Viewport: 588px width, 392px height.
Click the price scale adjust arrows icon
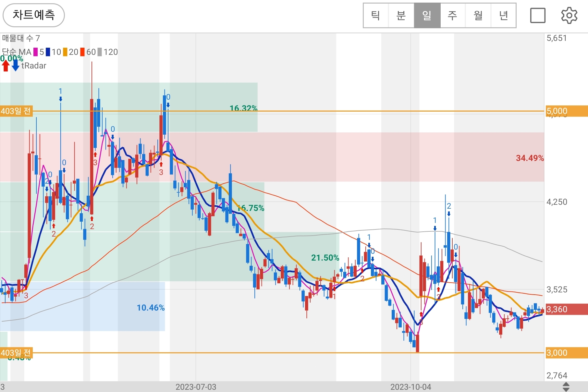pyautogui.click(x=566, y=386)
